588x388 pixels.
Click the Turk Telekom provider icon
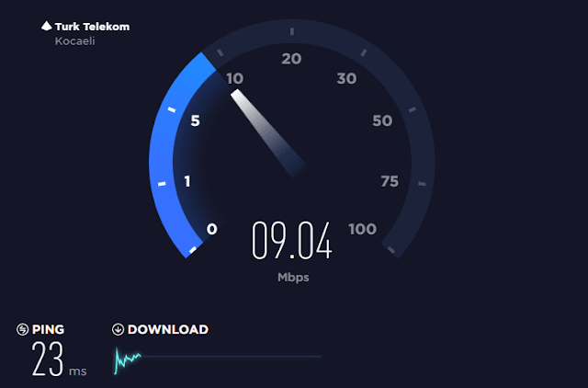[x=47, y=26]
